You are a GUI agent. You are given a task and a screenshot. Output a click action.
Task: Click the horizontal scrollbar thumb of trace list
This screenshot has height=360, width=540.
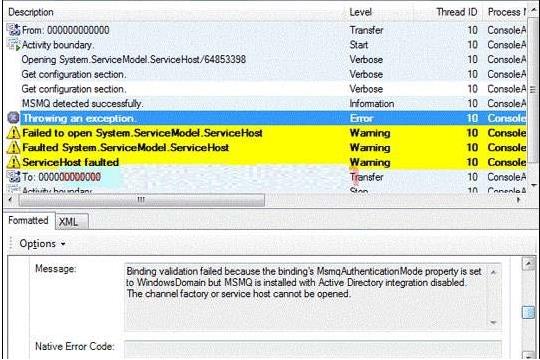click(x=141, y=199)
